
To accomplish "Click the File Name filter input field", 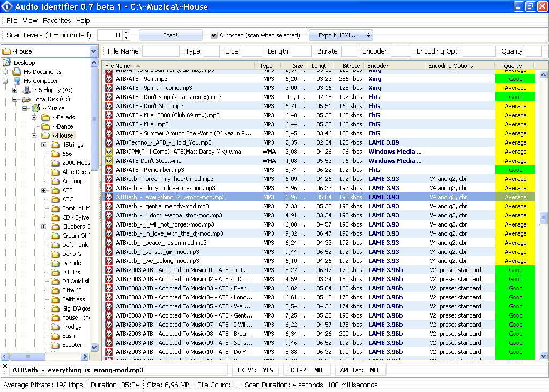I will click(x=161, y=51).
